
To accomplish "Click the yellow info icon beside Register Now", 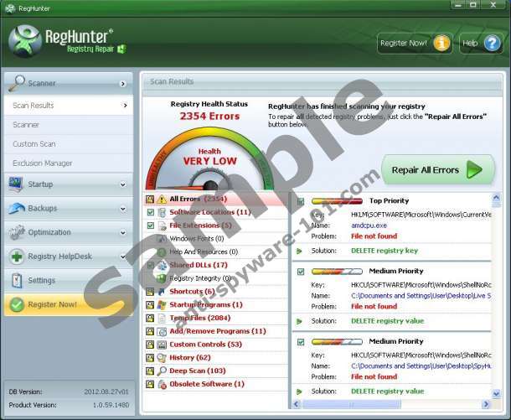I will pyautogui.click(x=441, y=43).
